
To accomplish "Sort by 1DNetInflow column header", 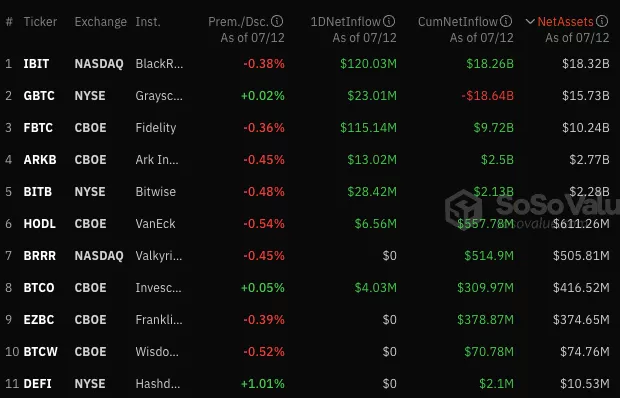I will pos(346,22).
